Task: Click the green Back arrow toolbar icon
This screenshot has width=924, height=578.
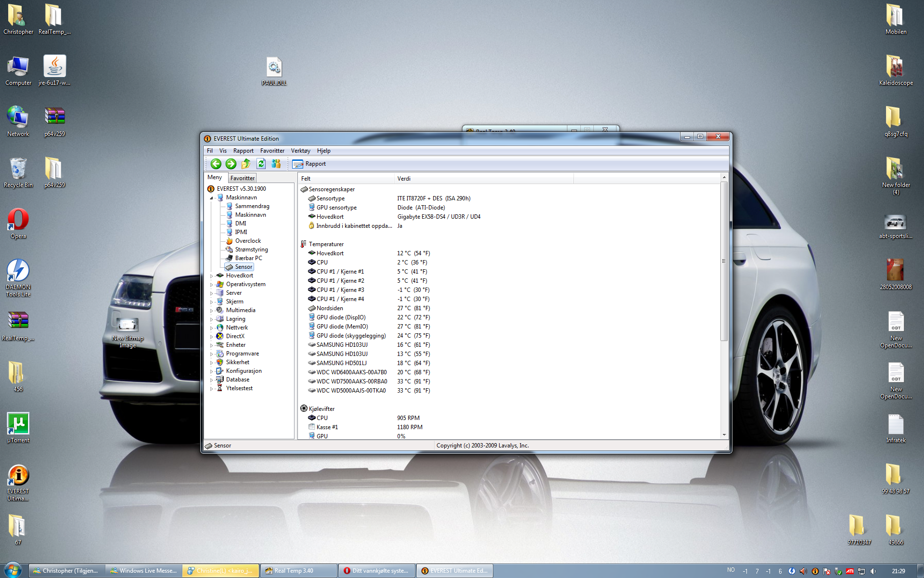Action: tap(216, 164)
